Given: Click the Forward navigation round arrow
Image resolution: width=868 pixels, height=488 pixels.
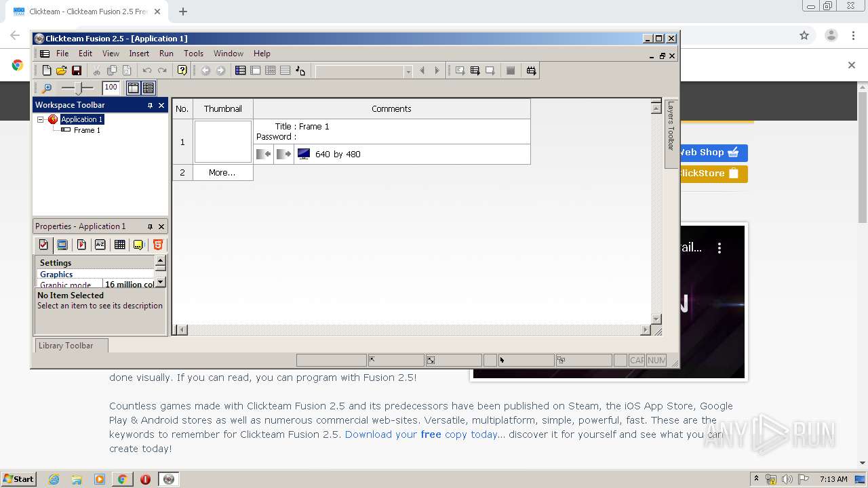Looking at the screenshot, I should coord(220,70).
